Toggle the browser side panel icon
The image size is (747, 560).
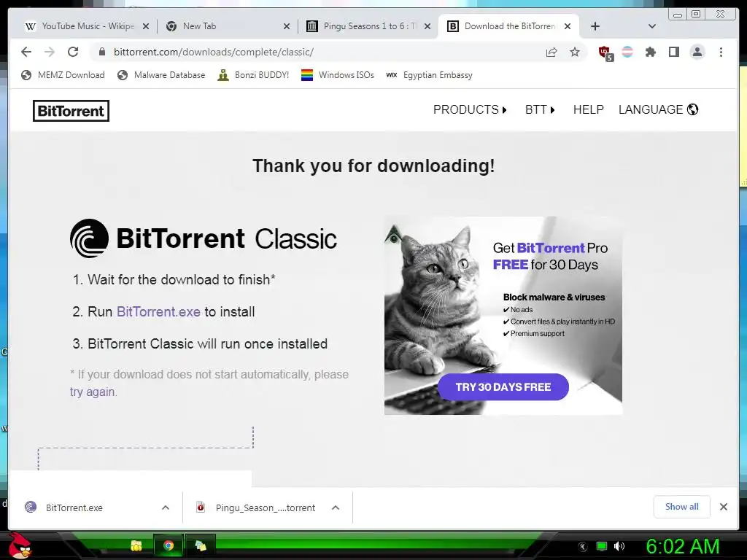pyautogui.click(x=673, y=52)
